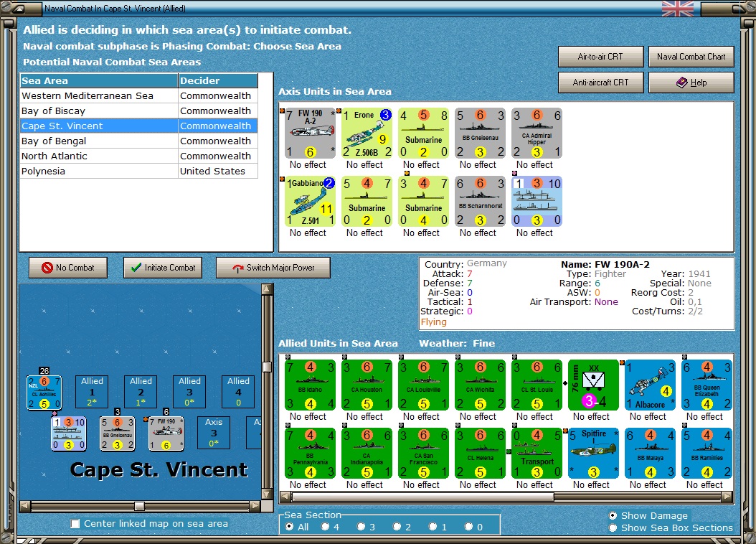Select Western Mediterranean Sea row
Screen dimensions: 756x544
tap(139, 95)
